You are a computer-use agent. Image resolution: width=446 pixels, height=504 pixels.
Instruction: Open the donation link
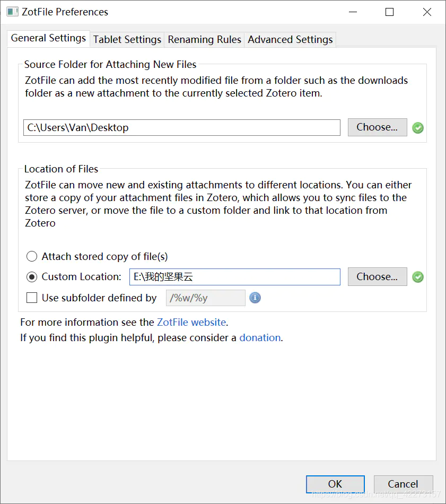(x=260, y=337)
